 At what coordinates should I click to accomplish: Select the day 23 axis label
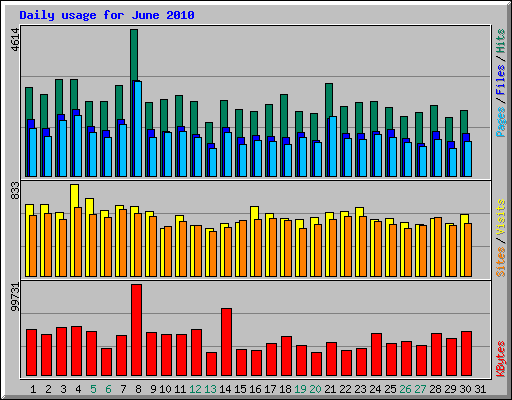coord(360,389)
